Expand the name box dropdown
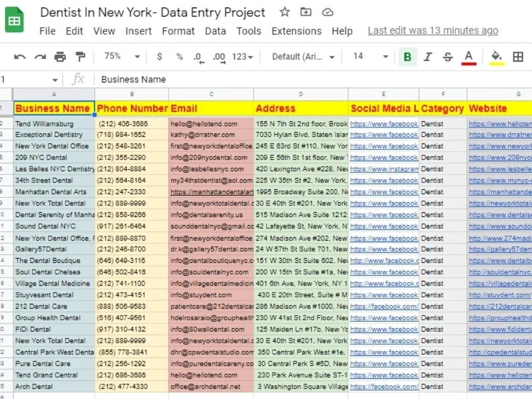This screenshot has height=399, width=532. 55,80
